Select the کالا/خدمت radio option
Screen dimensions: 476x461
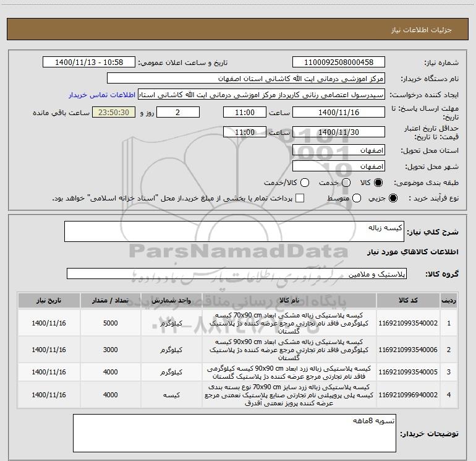click(305, 183)
